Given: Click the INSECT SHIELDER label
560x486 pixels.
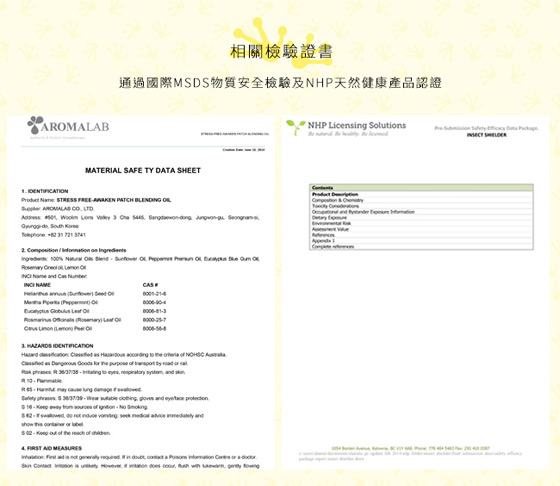Looking at the screenshot, I should pyautogui.click(x=486, y=135).
